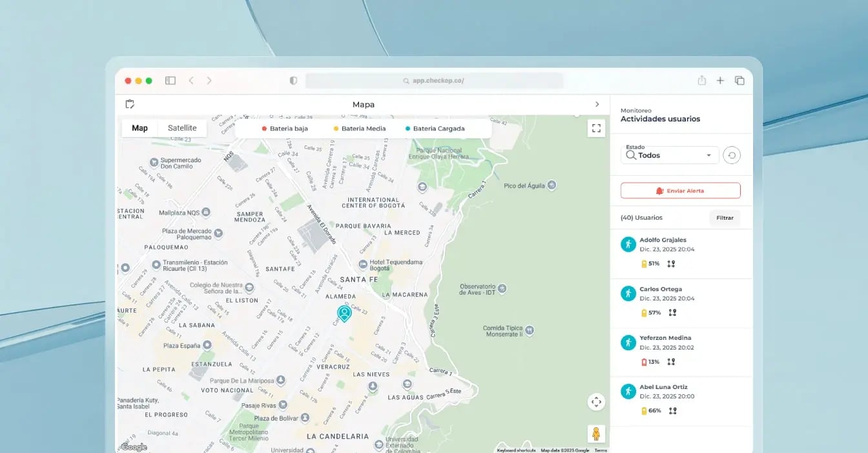Select Adolfo Grajales's walking activity icon
Screen dimensions: 868x453
tap(627, 244)
